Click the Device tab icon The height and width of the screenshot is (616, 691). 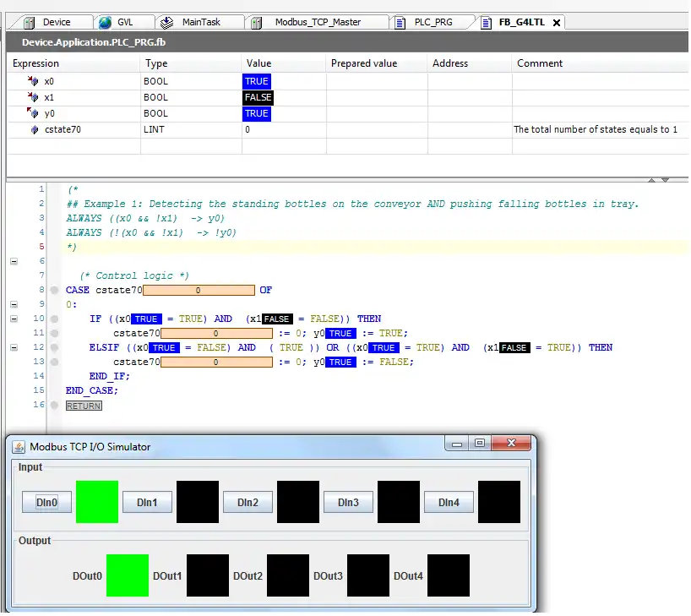[27, 23]
